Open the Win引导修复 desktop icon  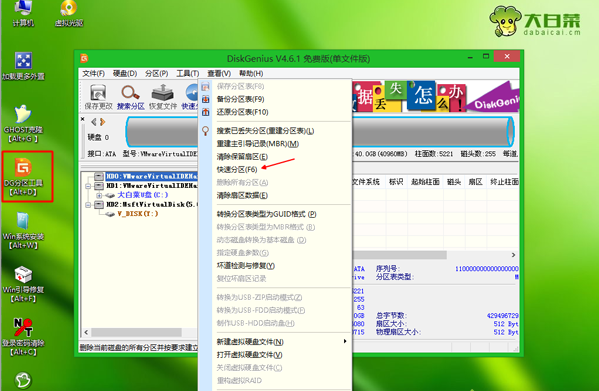23,284
